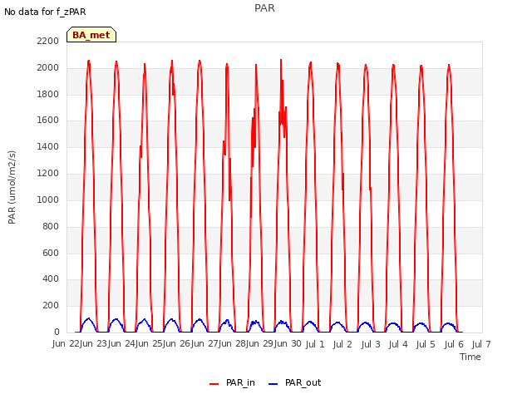Screen dimensions: 532x399
Task: Click the Jul 3 x-axis date label
Action: tap(371, 344)
